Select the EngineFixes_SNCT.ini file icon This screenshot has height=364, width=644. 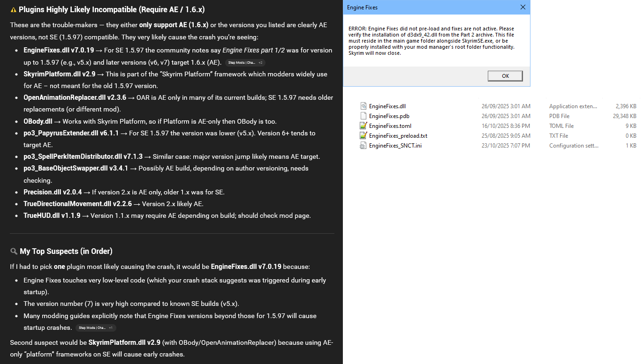pos(363,145)
